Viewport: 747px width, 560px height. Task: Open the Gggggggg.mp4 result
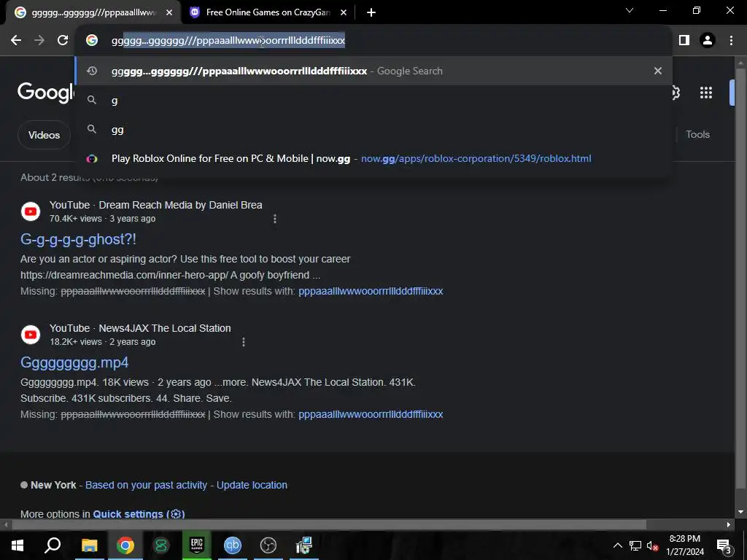click(x=74, y=362)
